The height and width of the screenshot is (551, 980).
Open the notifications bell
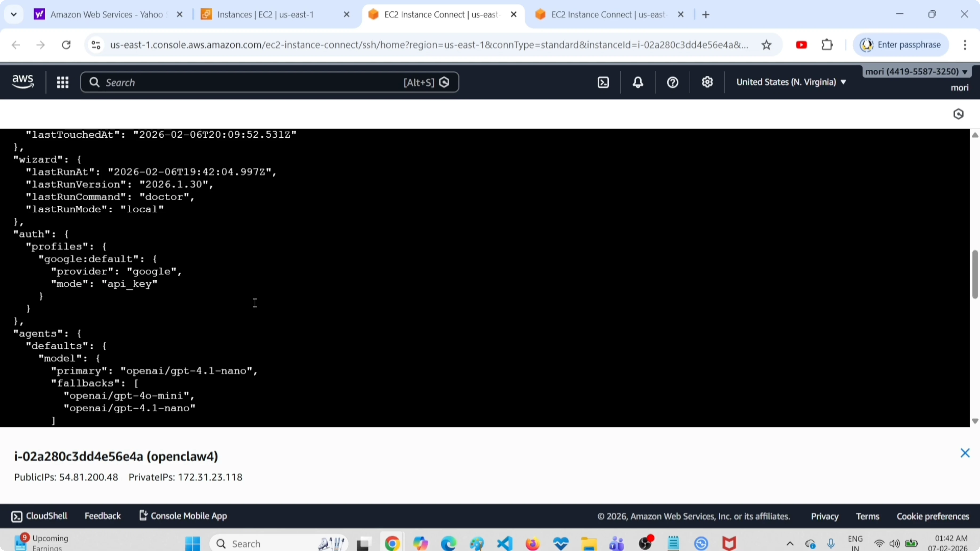pyautogui.click(x=638, y=82)
